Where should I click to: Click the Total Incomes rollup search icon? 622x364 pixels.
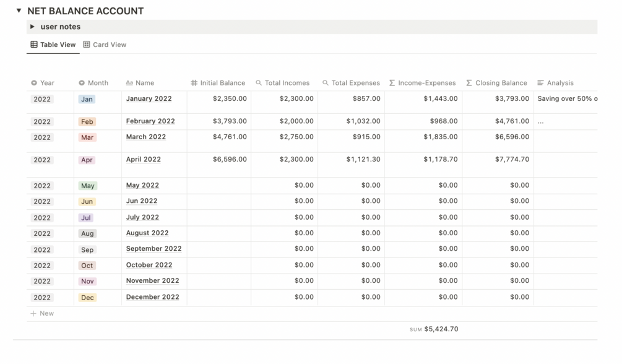pyautogui.click(x=259, y=83)
